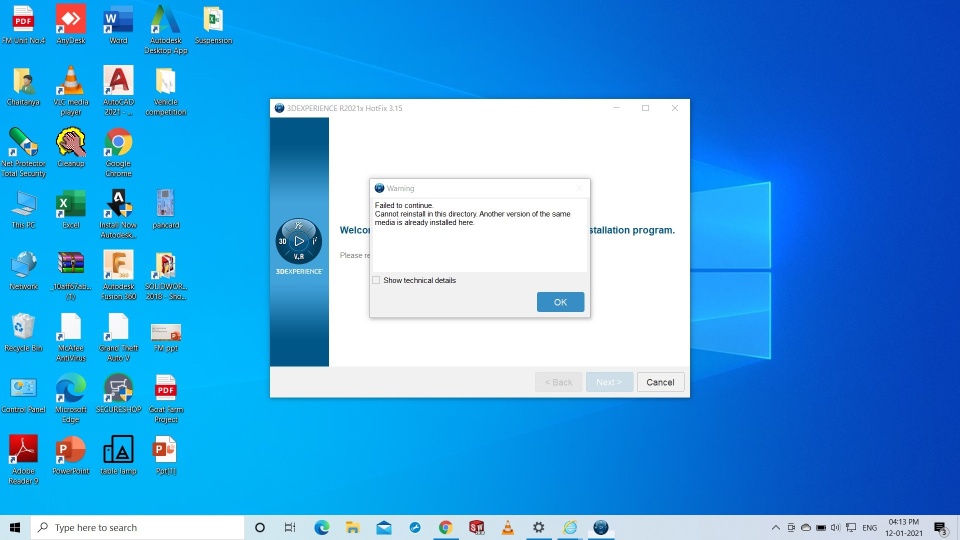Open Suspension spreadsheet file icon
960x540 pixels.
pyautogui.click(x=213, y=24)
